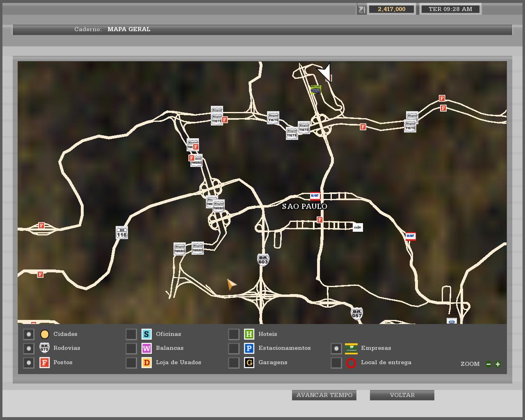Click fuel station marker below Sao Paulo label

pos(320,220)
